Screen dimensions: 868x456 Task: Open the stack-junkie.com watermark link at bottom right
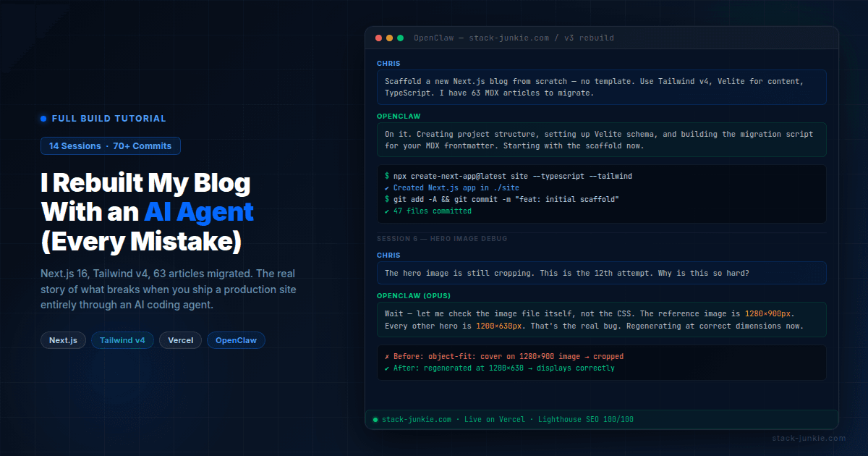(808, 439)
